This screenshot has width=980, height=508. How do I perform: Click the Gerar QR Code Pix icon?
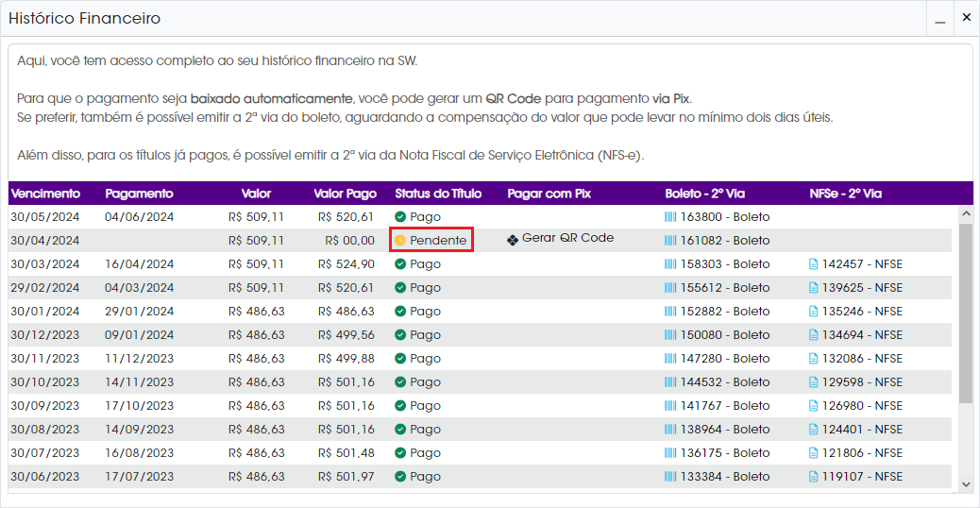coord(513,240)
